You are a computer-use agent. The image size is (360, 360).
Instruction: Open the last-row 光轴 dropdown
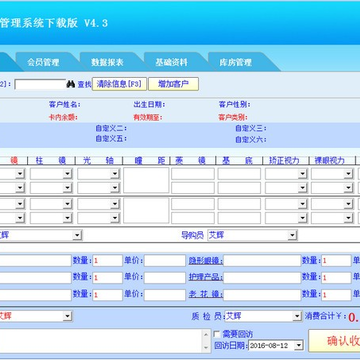(115, 218)
